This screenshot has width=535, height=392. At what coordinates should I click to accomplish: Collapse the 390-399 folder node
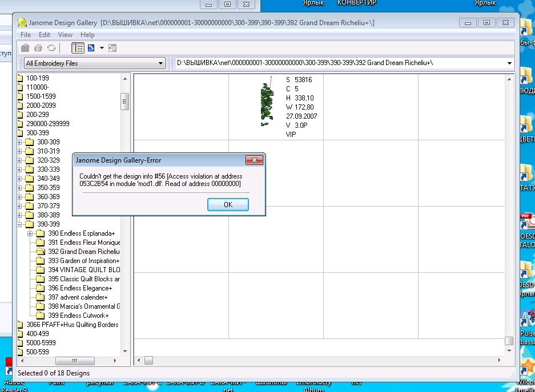pyautogui.click(x=19, y=224)
